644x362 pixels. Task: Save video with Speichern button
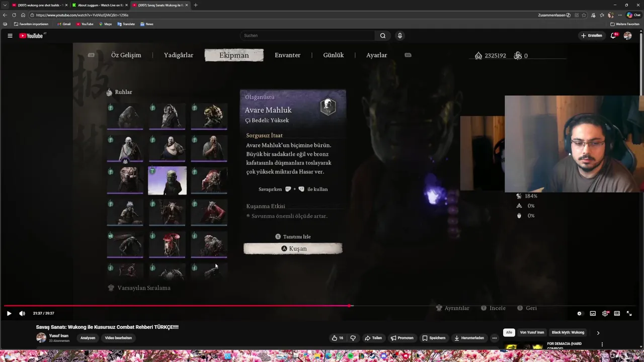click(434, 338)
